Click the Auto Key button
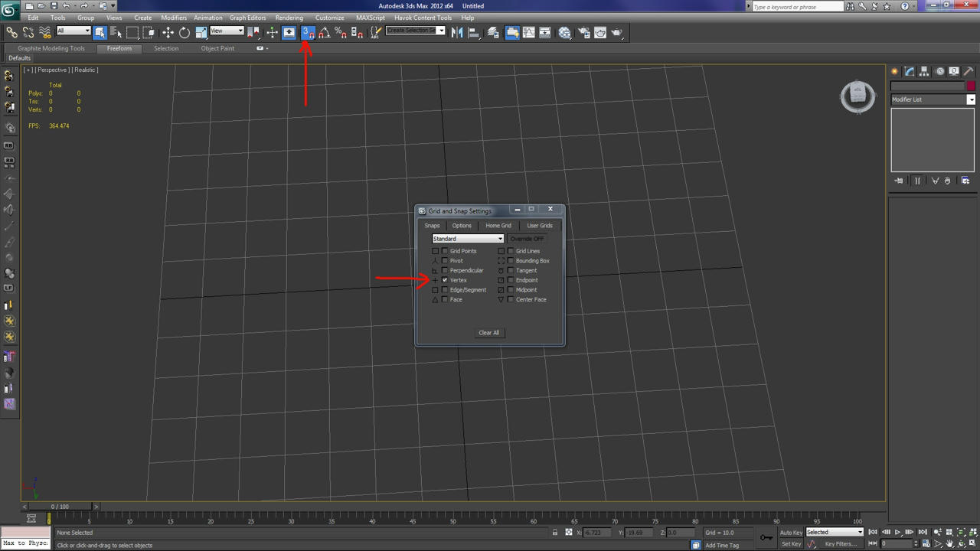 tap(791, 533)
